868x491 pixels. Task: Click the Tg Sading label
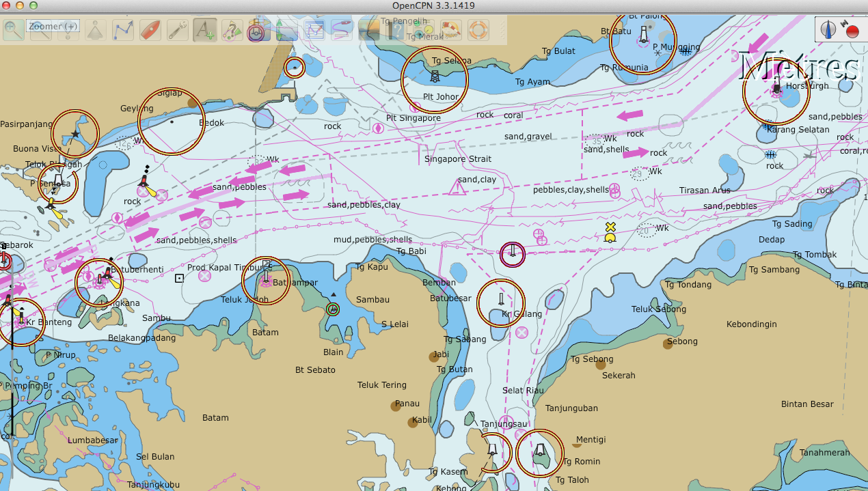click(792, 224)
